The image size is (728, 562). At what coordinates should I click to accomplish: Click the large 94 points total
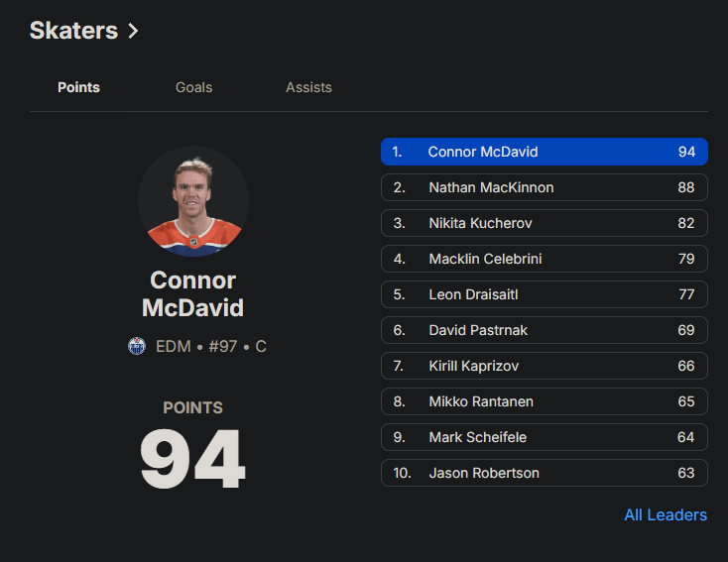pyautogui.click(x=192, y=459)
